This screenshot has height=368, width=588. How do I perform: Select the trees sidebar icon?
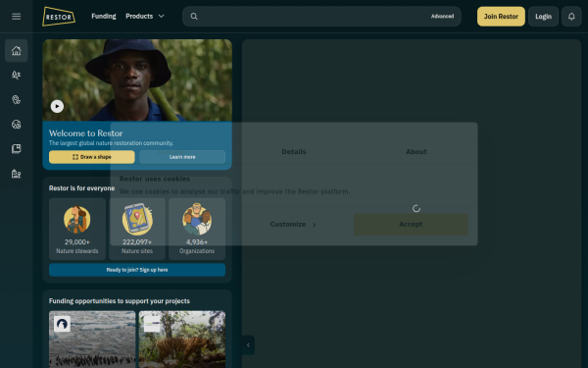(x=16, y=76)
